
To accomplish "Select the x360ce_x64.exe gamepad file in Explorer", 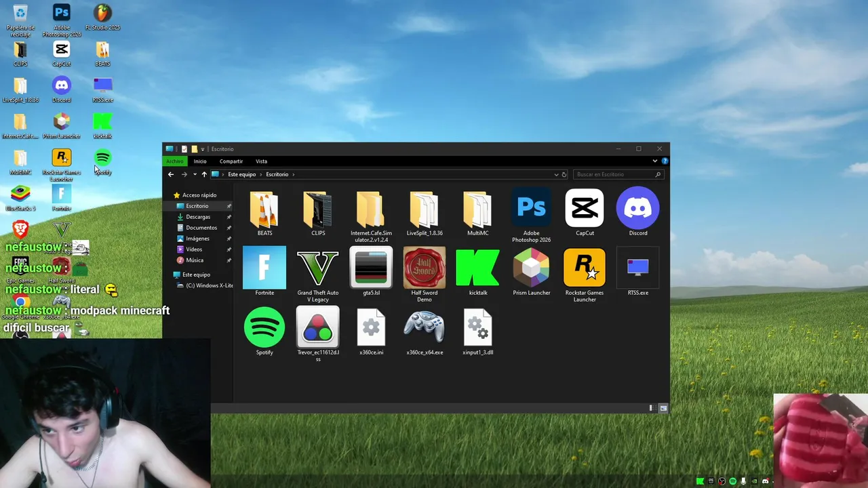I will [425, 331].
